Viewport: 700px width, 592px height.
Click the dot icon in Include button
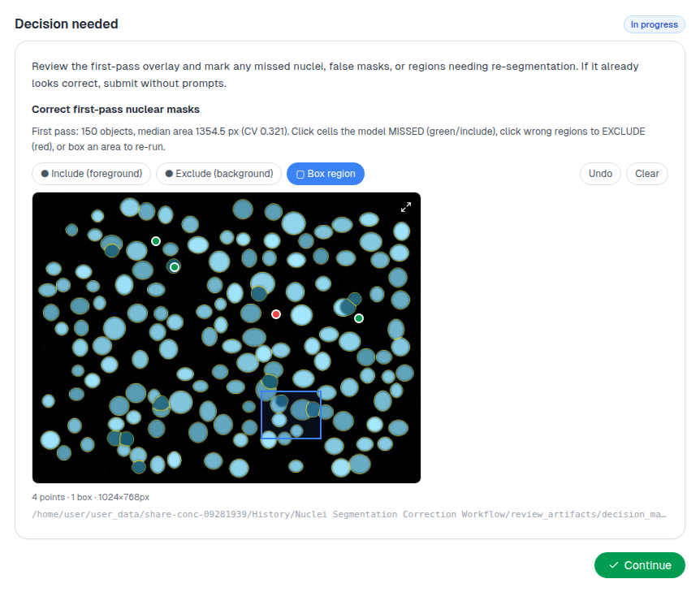[x=45, y=174]
